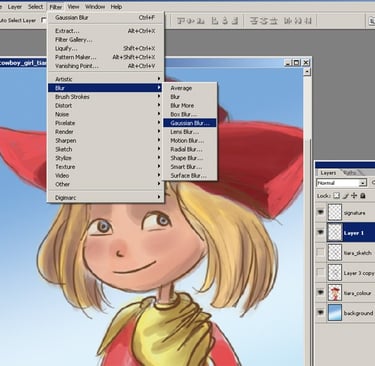Show the Layer 3 copy visibility box
Image resolution: width=375 pixels, height=366 pixels.
(321, 273)
